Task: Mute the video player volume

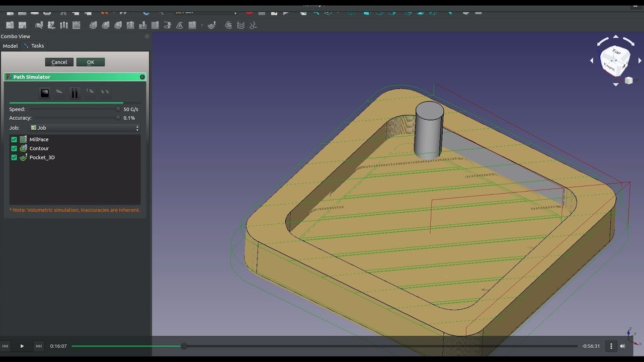Action: tap(622, 346)
